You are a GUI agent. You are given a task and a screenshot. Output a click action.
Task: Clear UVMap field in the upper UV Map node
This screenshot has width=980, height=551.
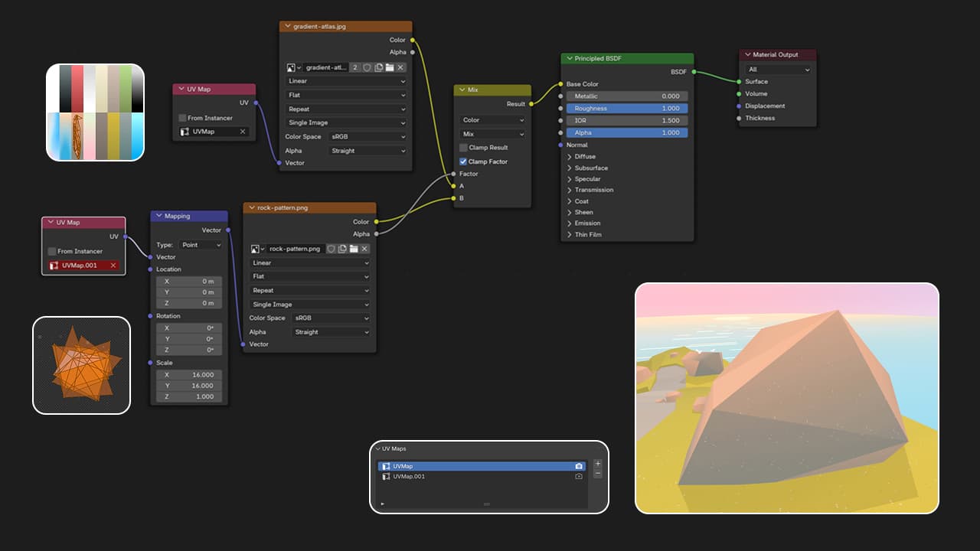(x=243, y=132)
